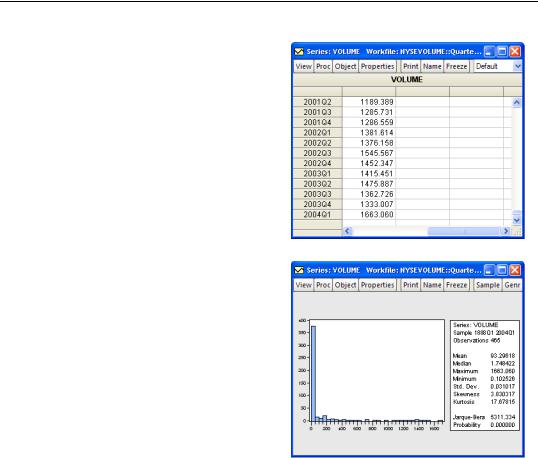This screenshot has height=458, width=538.
Task: Click the vertical scrollbar down arrow
Action: click(x=516, y=220)
